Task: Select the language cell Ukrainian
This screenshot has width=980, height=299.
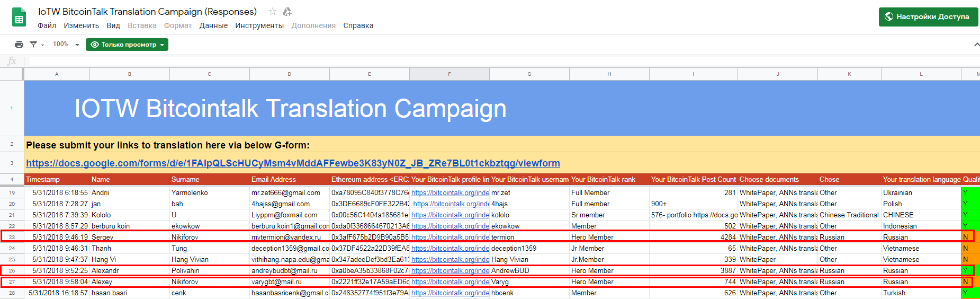Action: pyautogui.click(x=921, y=192)
